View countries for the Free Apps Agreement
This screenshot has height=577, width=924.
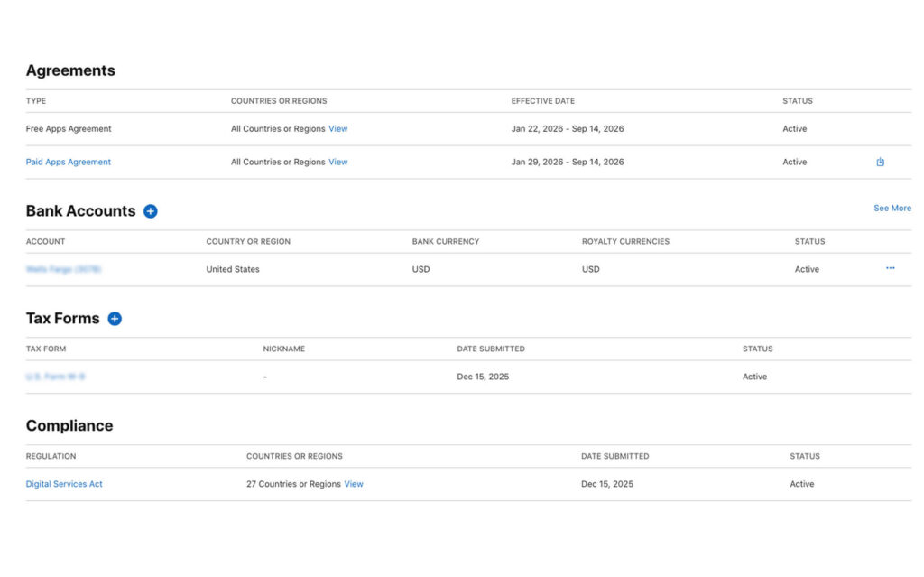point(337,128)
